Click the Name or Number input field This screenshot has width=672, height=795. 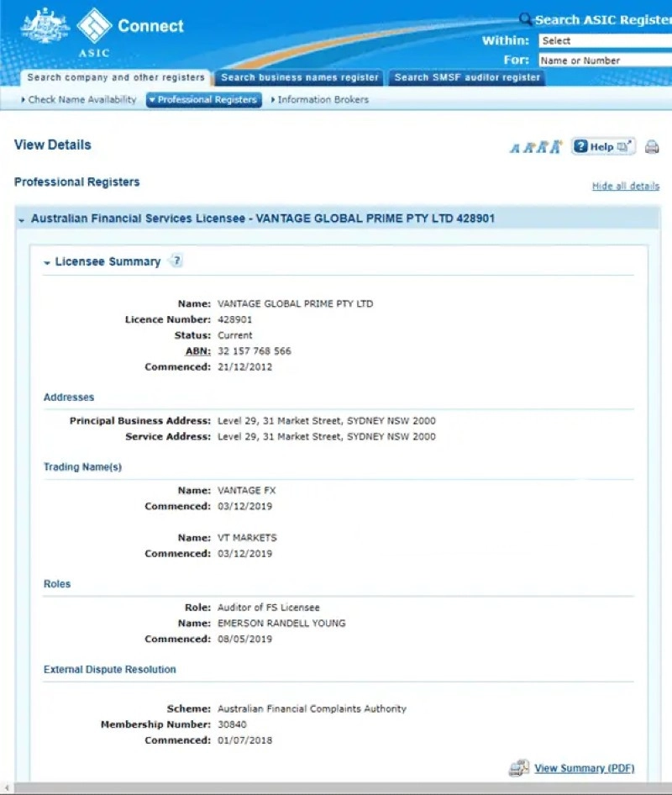tap(605, 61)
